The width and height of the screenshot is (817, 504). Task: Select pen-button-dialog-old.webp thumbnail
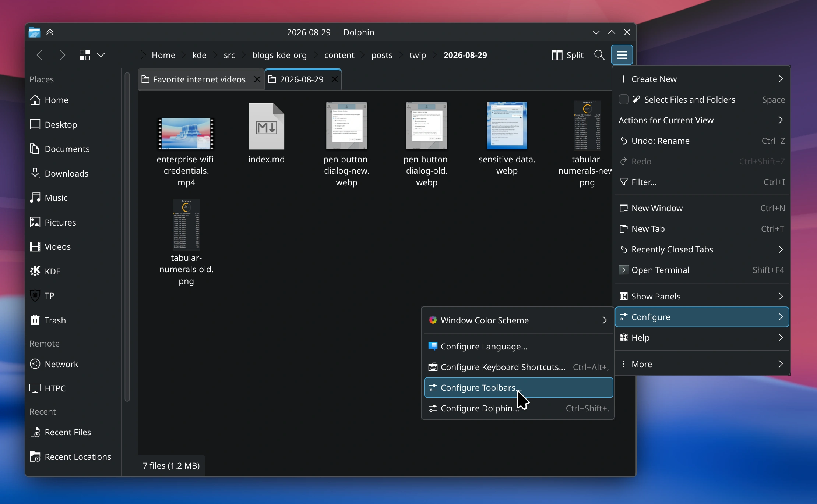click(x=427, y=126)
